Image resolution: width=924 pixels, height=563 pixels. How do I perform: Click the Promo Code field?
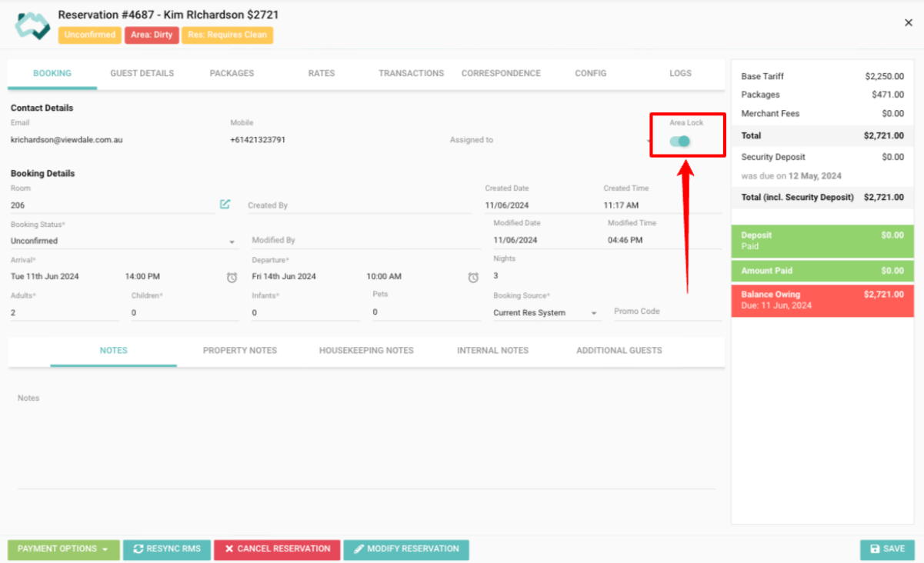coord(665,312)
